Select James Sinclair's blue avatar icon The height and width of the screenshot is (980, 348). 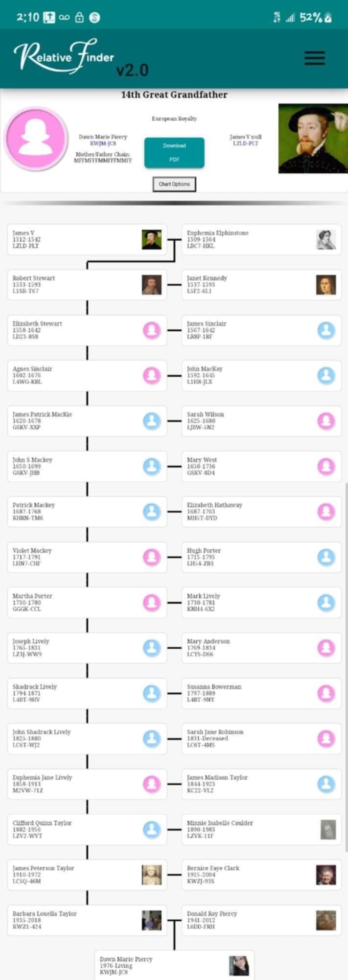coord(326,330)
